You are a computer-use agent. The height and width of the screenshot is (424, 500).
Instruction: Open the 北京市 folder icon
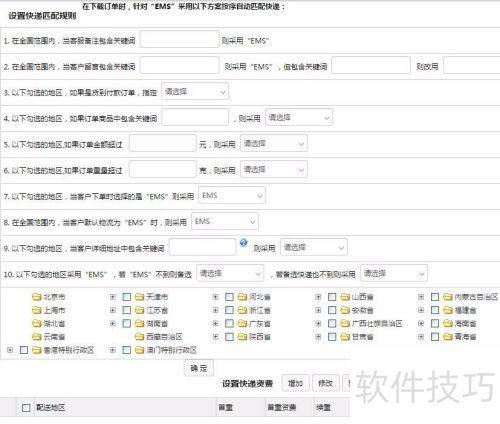coord(37,297)
